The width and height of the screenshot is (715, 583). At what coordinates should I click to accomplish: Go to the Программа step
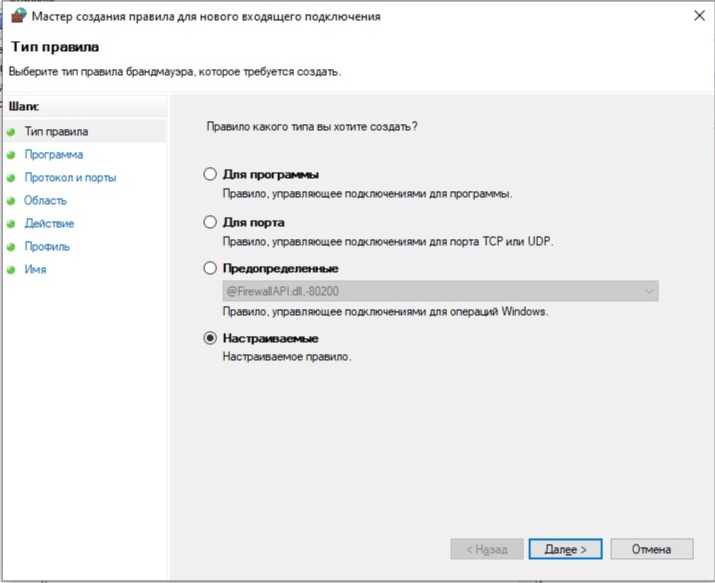54,155
